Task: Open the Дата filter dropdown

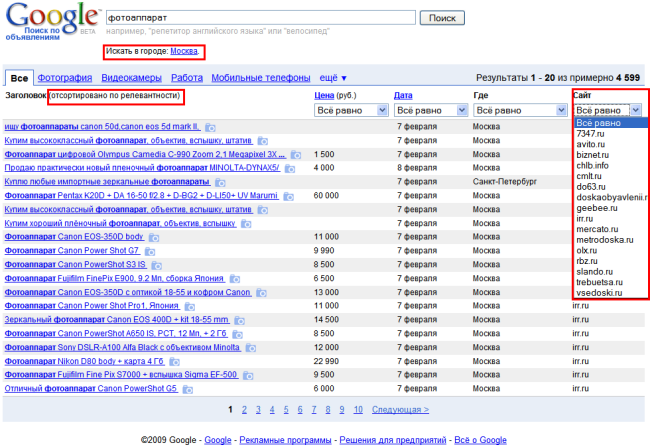Action: pos(430,110)
